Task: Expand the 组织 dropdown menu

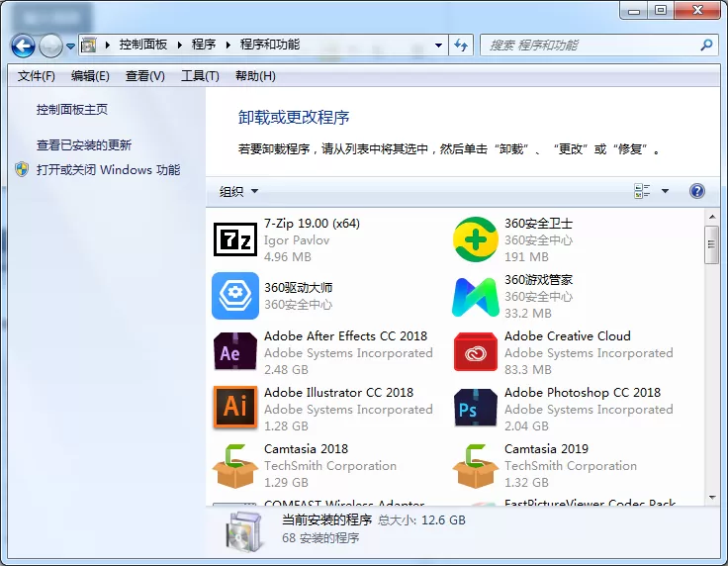Action: (x=238, y=191)
